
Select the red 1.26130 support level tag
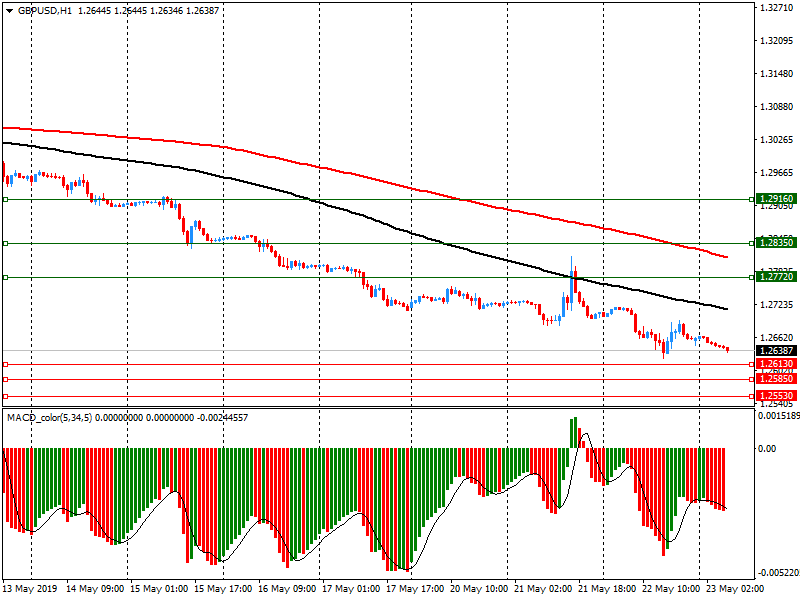click(776, 364)
